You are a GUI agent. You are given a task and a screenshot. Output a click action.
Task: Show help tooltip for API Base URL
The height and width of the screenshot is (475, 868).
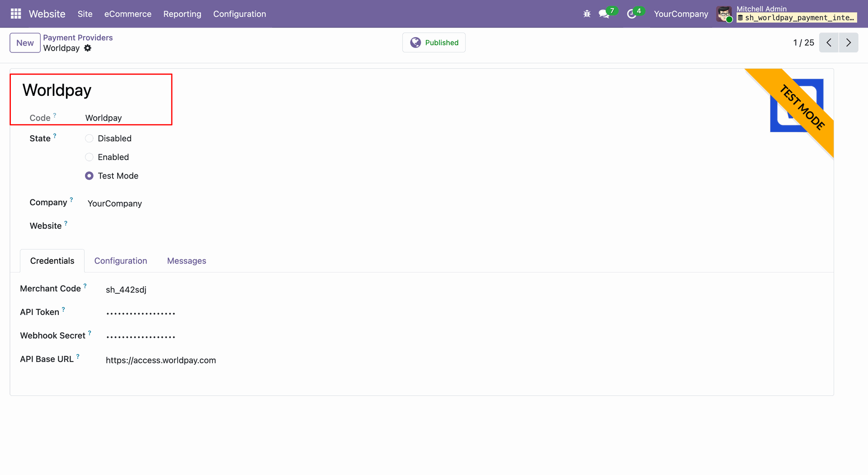point(78,356)
